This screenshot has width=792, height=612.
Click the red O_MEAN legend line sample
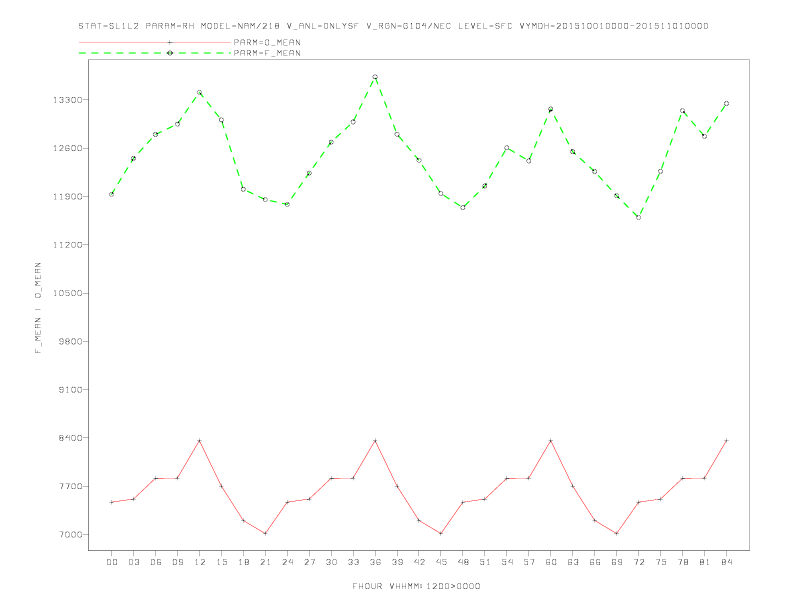click(x=155, y=42)
